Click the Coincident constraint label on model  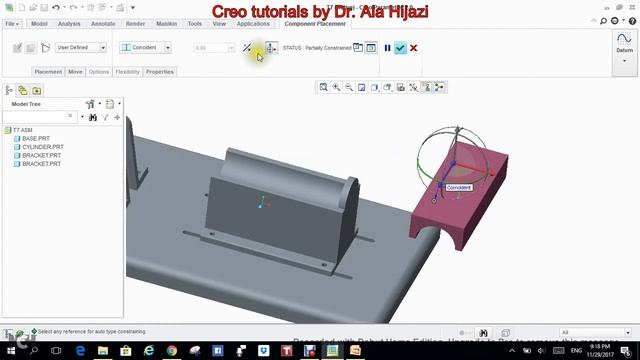point(459,187)
